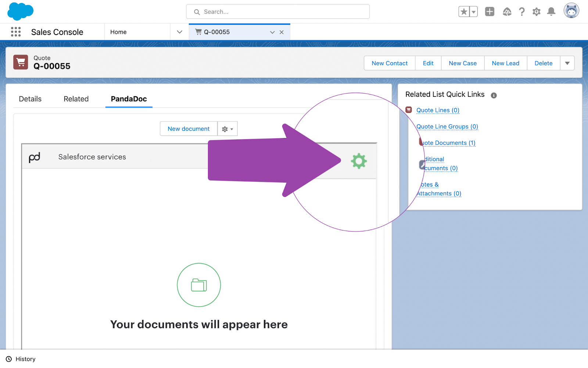Open the History utility bar item

(21, 359)
